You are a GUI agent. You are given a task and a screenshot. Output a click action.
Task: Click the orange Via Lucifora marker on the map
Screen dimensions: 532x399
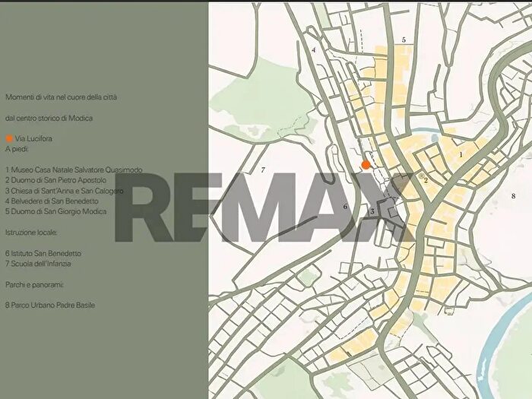coord(366,165)
